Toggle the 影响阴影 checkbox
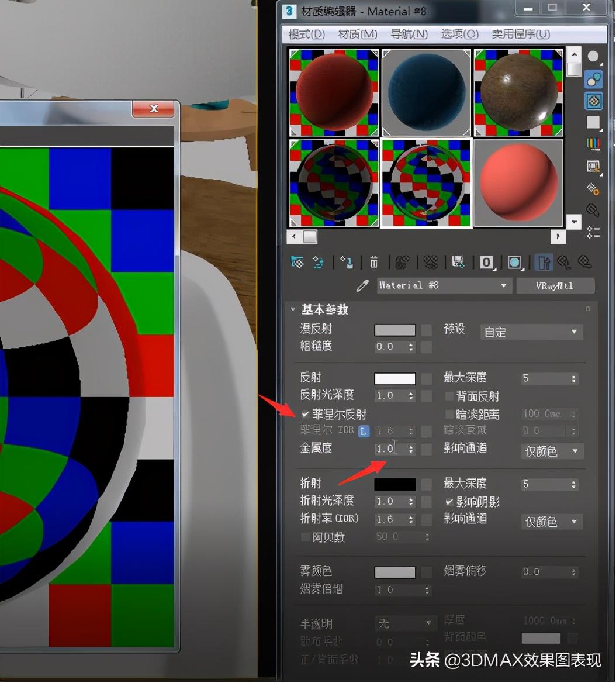This screenshot has height=683, width=616. point(449,502)
